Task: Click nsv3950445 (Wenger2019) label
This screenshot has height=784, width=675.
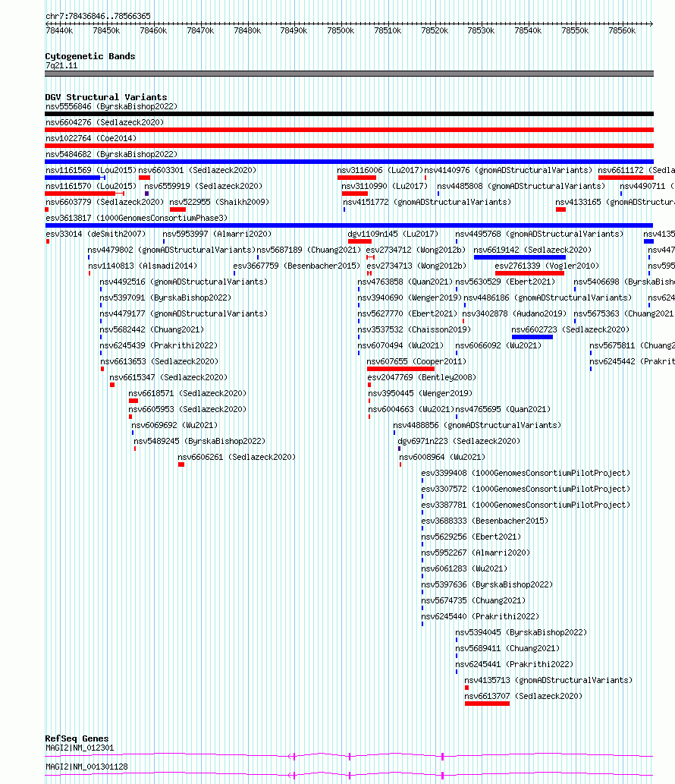Action: 420,393
